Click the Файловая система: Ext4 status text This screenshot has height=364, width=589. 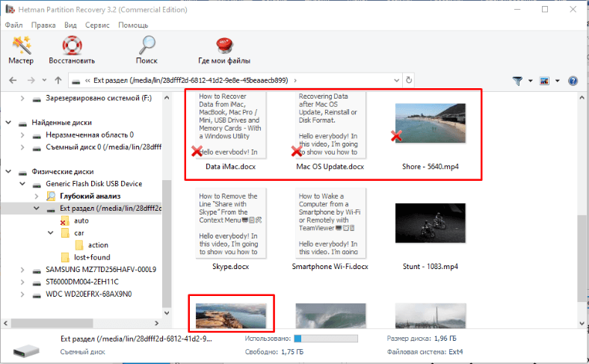click(x=425, y=352)
